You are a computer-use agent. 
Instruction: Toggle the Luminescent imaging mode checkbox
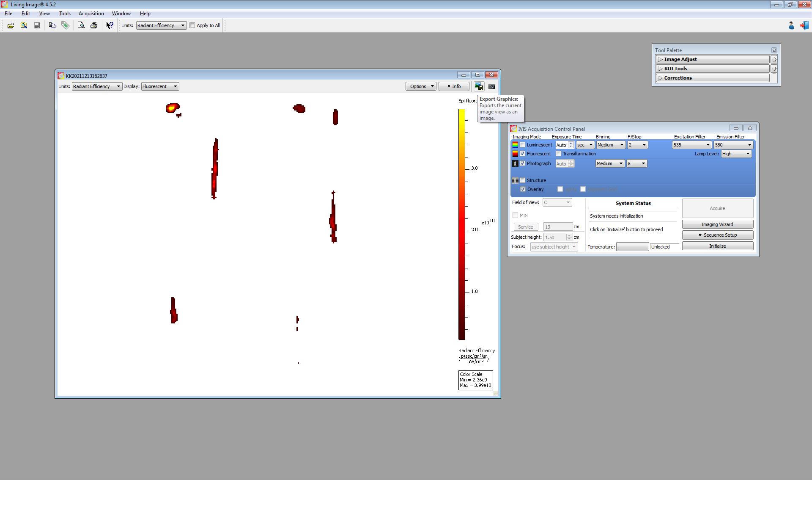(523, 145)
